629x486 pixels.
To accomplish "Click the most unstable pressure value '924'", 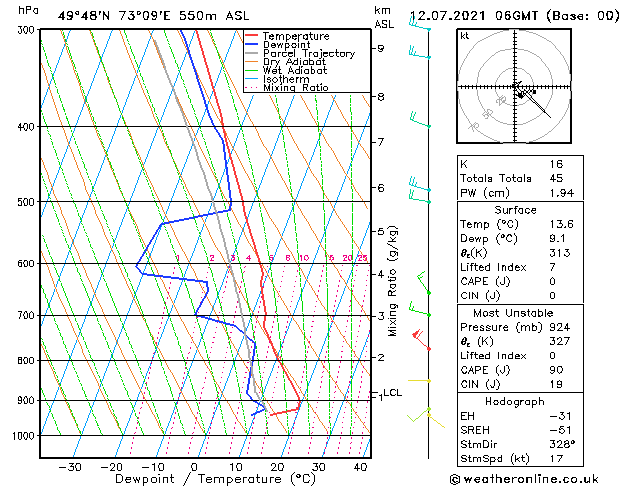I will pyautogui.click(x=560, y=327).
